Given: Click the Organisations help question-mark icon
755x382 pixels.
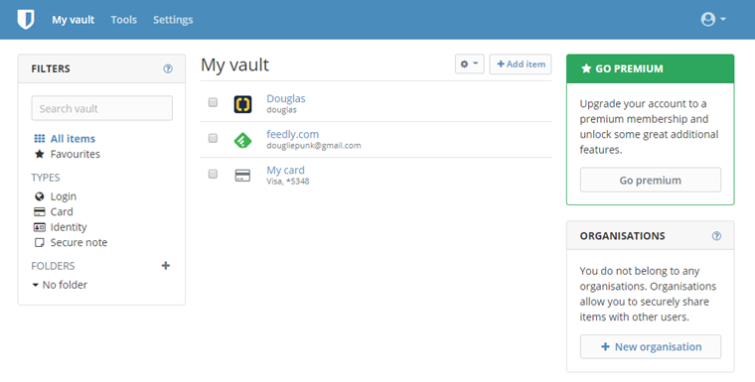Looking at the screenshot, I should click(716, 236).
